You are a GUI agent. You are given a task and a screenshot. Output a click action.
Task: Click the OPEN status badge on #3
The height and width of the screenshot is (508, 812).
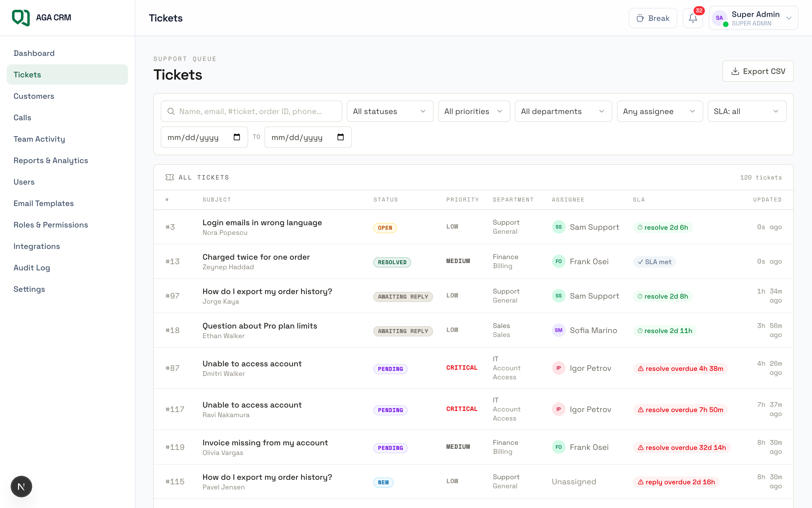[x=385, y=228]
